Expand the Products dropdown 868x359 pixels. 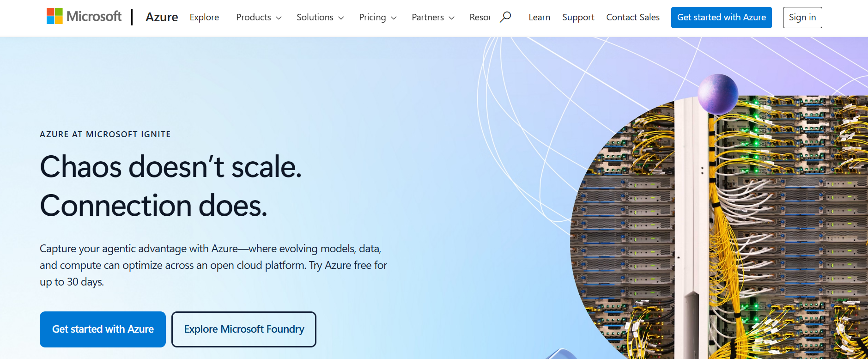click(259, 17)
